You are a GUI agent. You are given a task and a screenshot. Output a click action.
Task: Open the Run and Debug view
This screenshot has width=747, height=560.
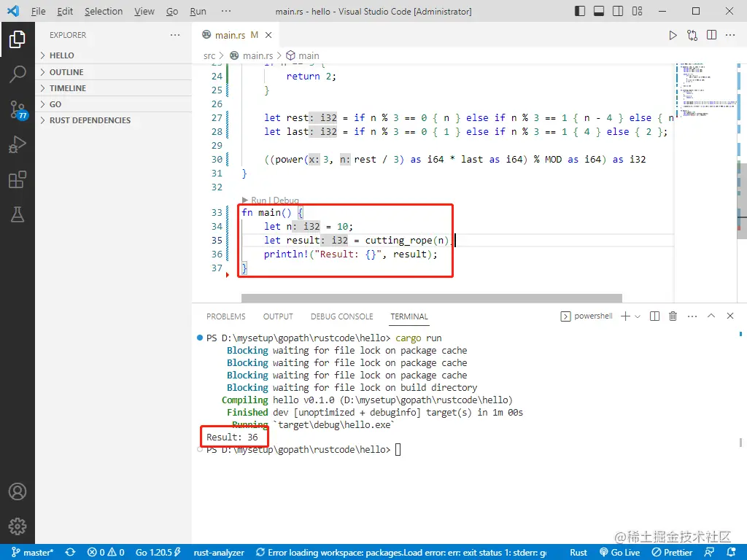18,145
